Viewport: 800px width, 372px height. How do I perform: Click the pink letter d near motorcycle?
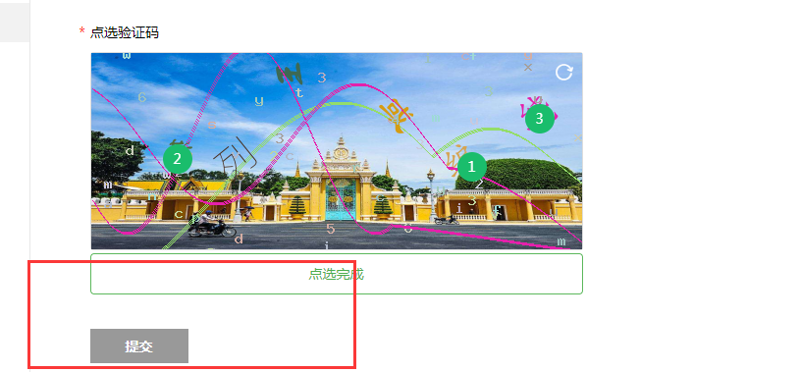click(x=239, y=238)
